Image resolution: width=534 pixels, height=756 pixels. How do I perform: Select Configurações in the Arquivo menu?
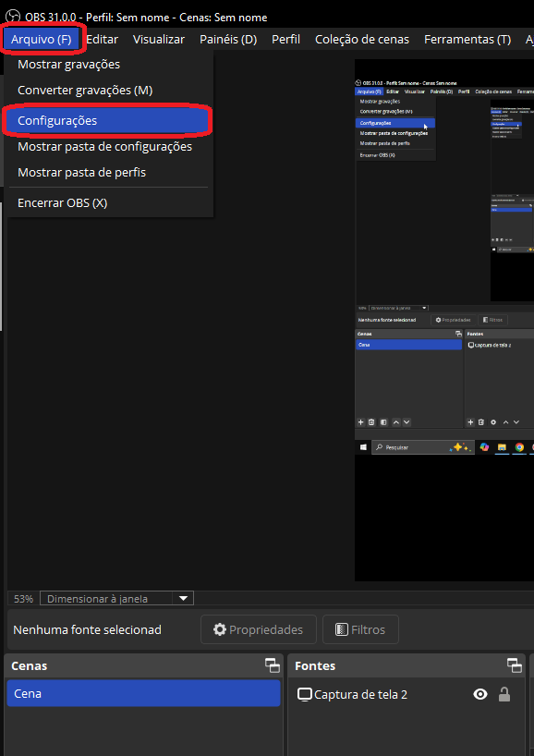[x=106, y=120]
